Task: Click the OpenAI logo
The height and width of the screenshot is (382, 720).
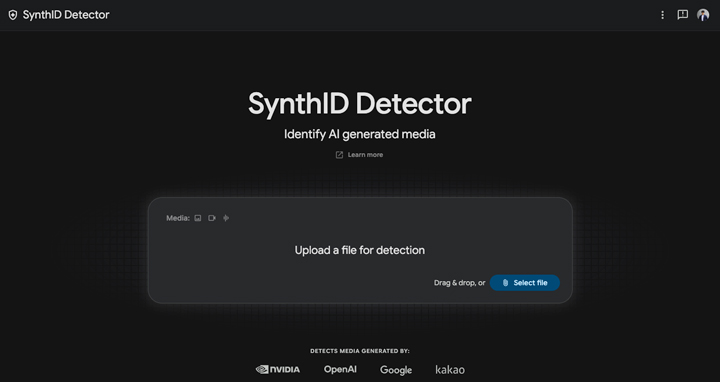Action: click(340, 369)
